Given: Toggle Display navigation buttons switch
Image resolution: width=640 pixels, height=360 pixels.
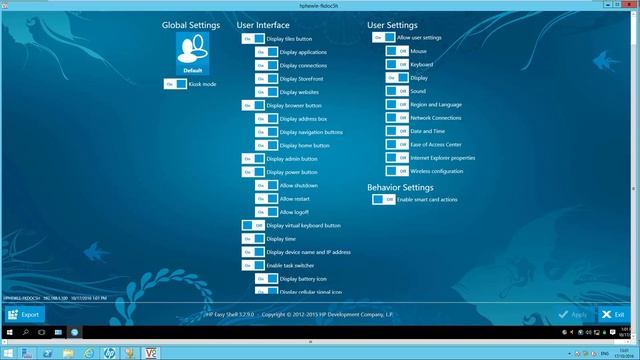Looking at the screenshot, I should (x=267, y=132).
